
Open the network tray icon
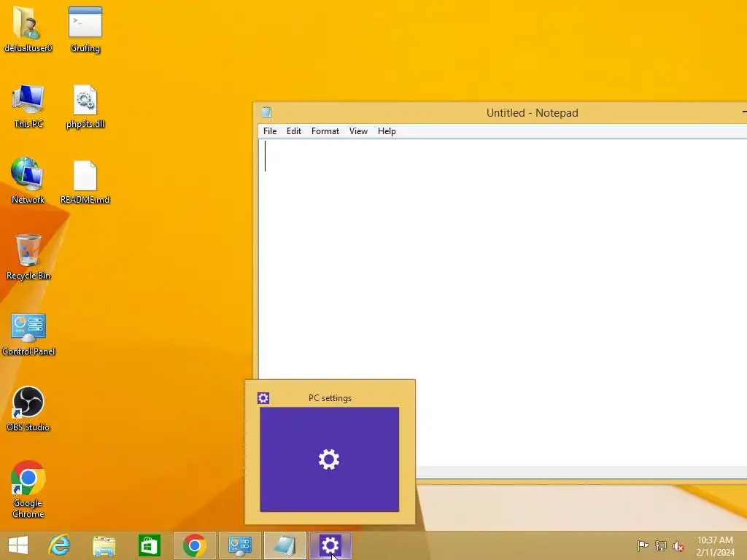(x=661, y=545)
